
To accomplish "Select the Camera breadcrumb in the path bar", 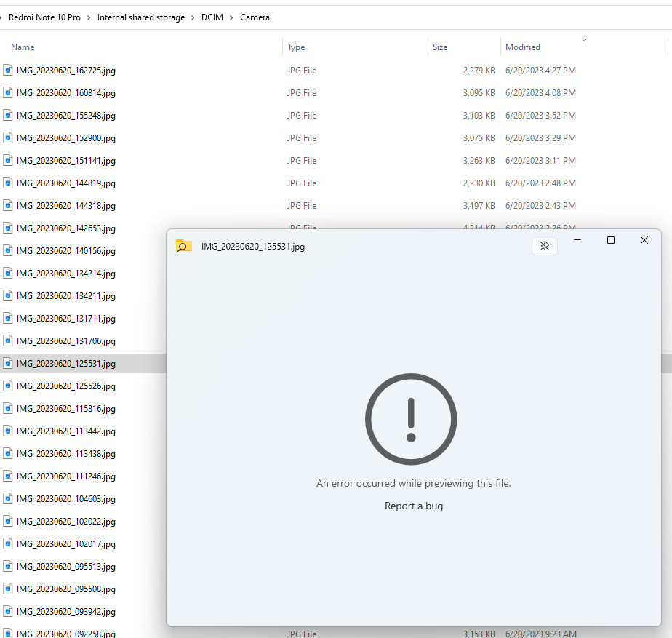I will tap(255, 17).
